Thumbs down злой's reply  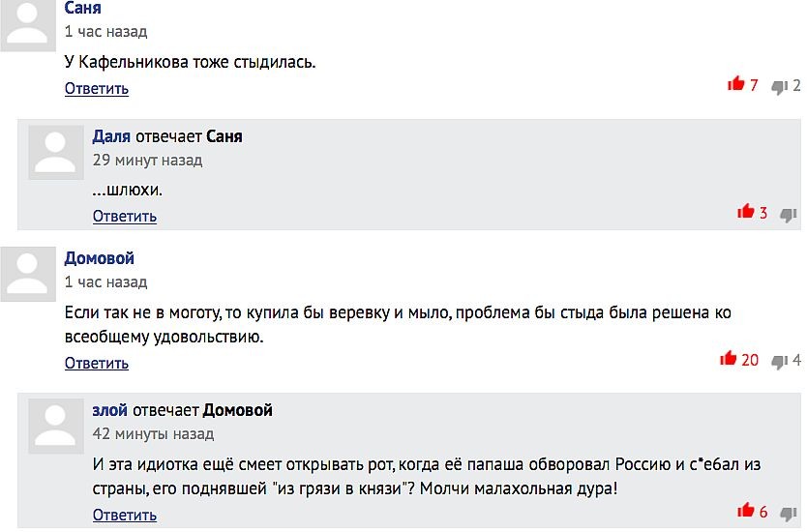pyautogui.click(x=789, y=513)
